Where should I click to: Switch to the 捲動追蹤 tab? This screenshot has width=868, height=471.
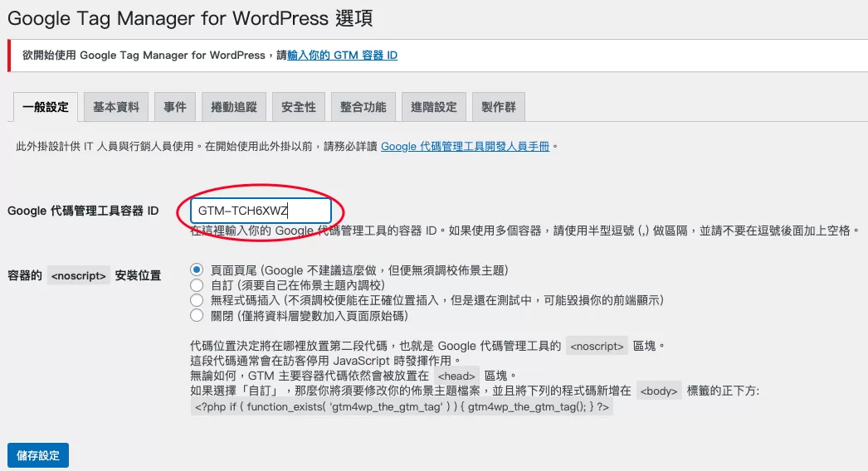[x=234, y=107]
